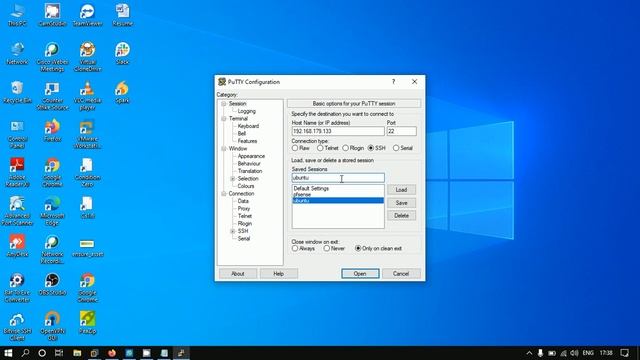Open the Windows Start menu
This screenshot has height=360, width=640.
point(8,353)
